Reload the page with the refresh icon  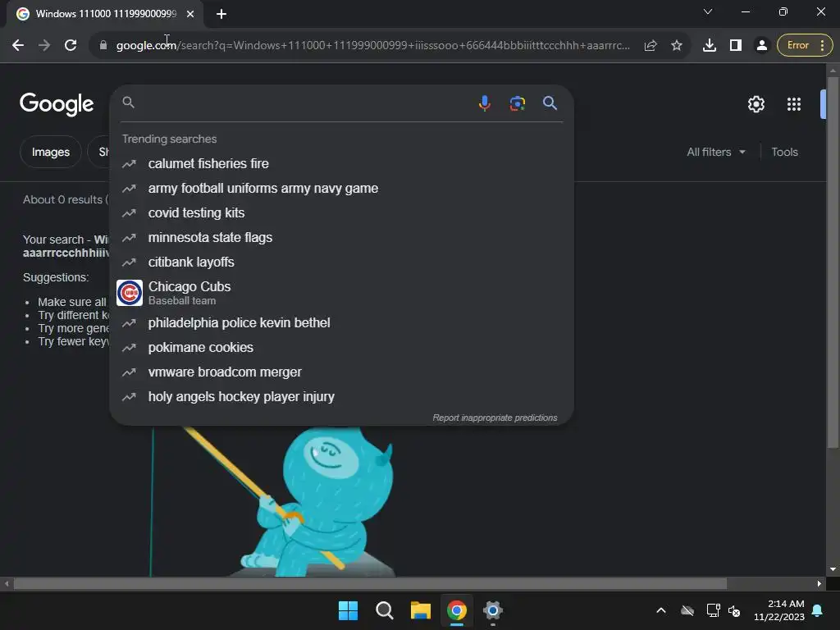pyautogui.click(x=71, y=45)
